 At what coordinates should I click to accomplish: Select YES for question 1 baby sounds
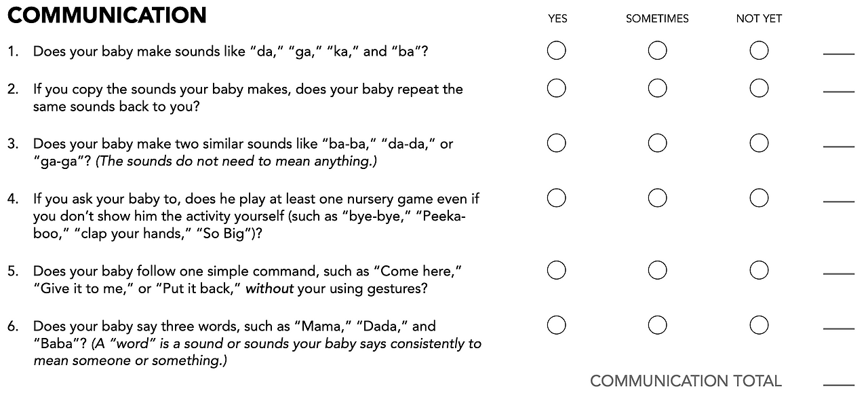pyautogui.click(x=556, y=50)
